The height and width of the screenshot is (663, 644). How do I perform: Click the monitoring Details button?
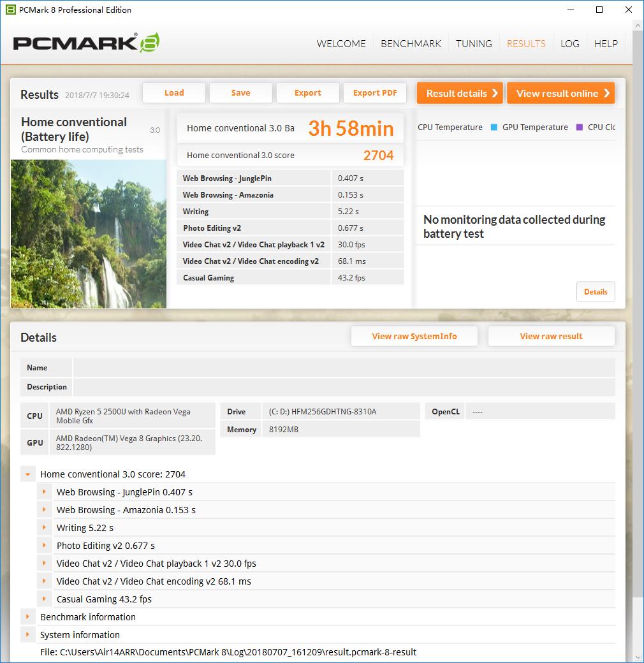[x=596, y=292]
